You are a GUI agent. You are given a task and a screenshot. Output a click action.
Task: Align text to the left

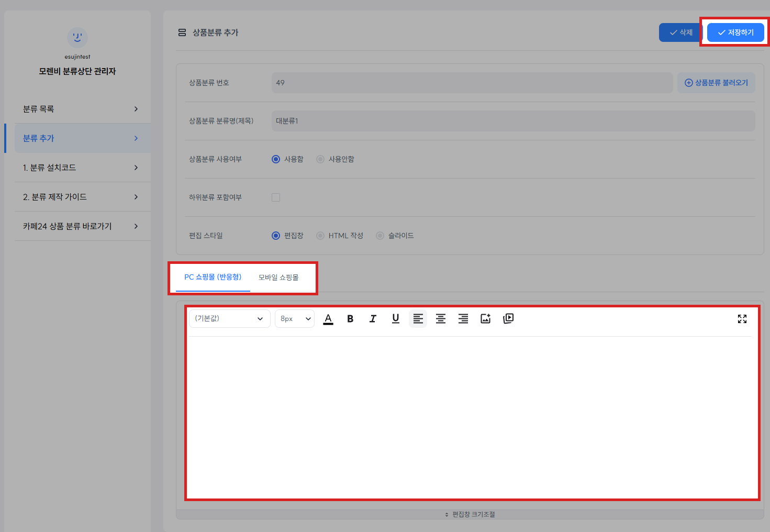tap(418, 319)
